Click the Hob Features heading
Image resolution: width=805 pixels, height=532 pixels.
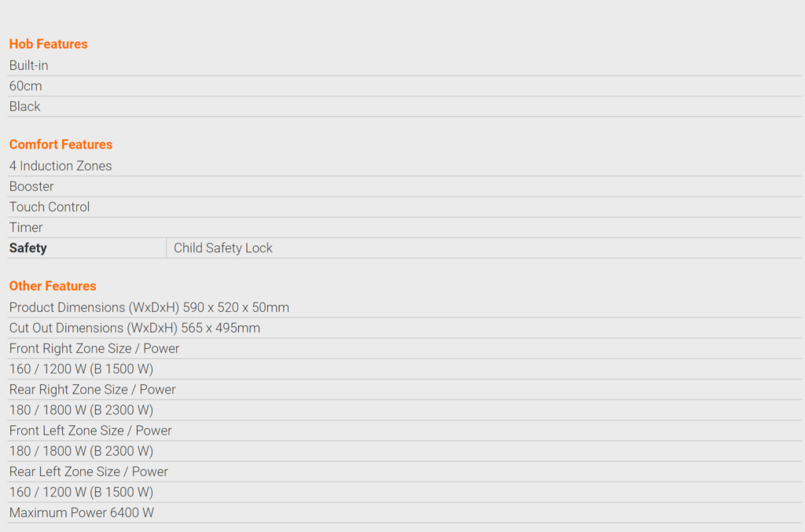(49, 44)
